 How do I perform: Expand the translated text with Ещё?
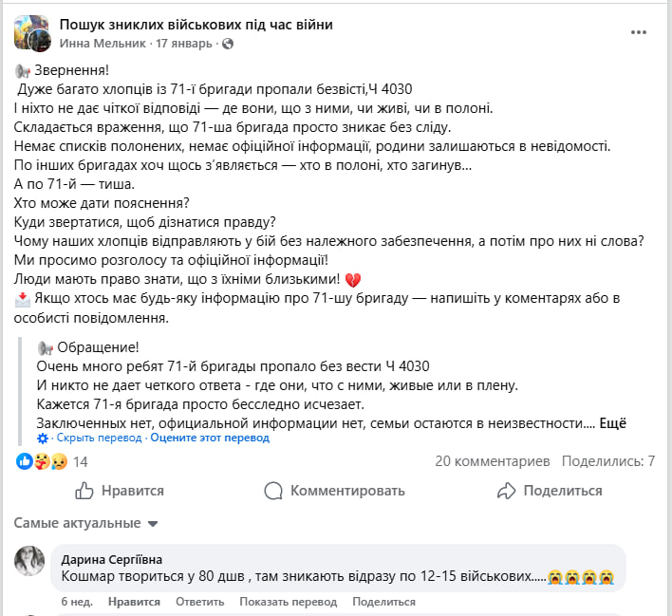pyautogui.click(x=614, y=423)
